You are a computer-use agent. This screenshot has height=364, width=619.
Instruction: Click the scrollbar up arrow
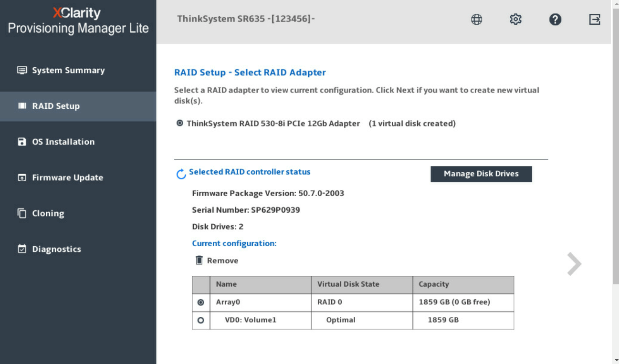tap(615, 4)
